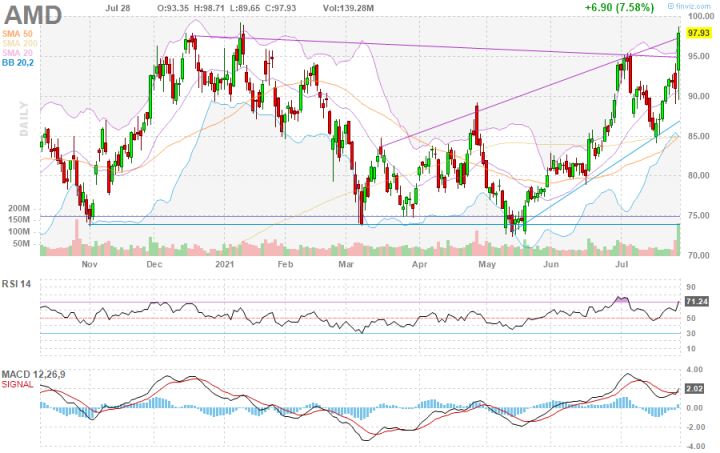720x453 pixels.
Task: Click the Apr label on time axis
Action: pyautogui.click(x=420, y=264)
